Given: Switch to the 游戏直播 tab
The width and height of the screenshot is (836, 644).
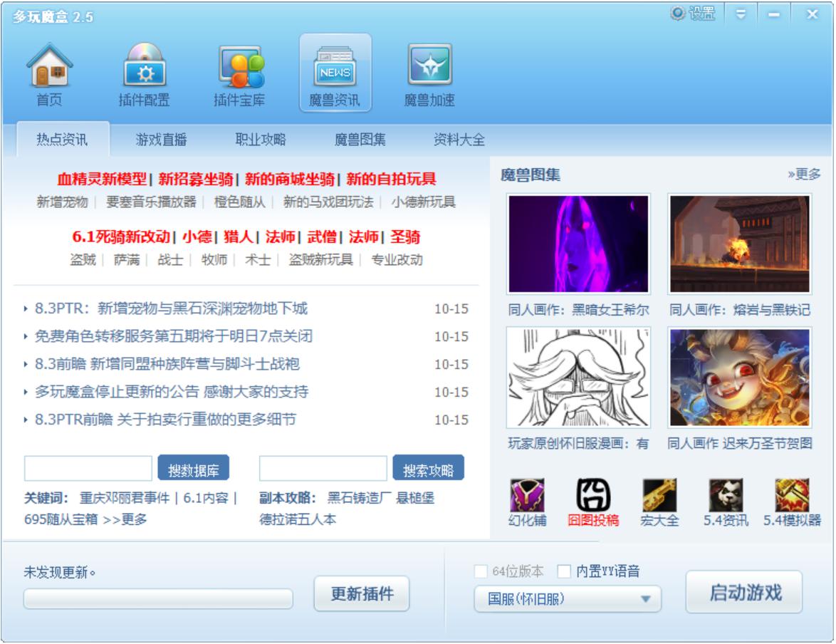Looking at the screenshot, I should [162, 140].
